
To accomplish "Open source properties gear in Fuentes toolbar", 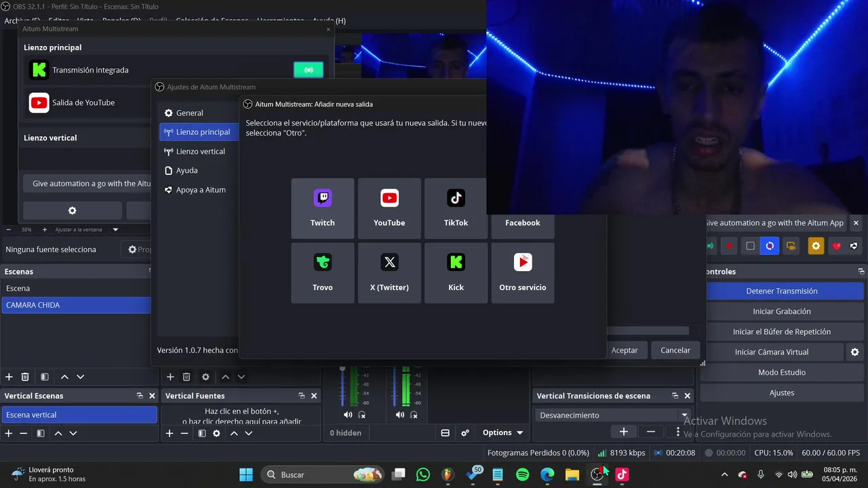I will click(205, 377).
